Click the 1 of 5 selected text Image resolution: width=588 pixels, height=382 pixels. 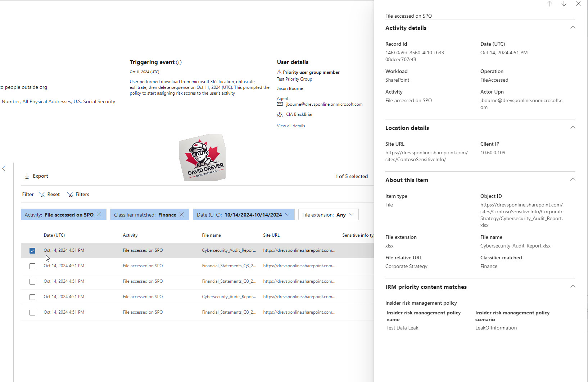pyautogui.click(x=352, y=176)
